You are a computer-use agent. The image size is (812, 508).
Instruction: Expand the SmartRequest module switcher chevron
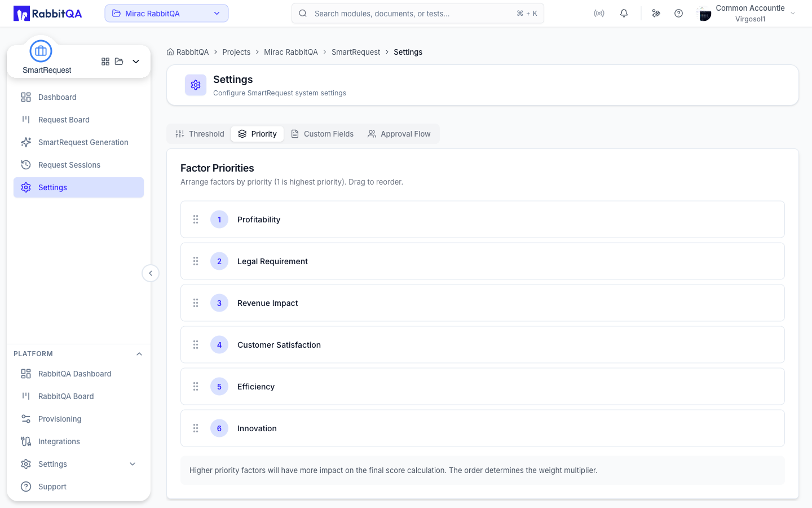point(136,62)
